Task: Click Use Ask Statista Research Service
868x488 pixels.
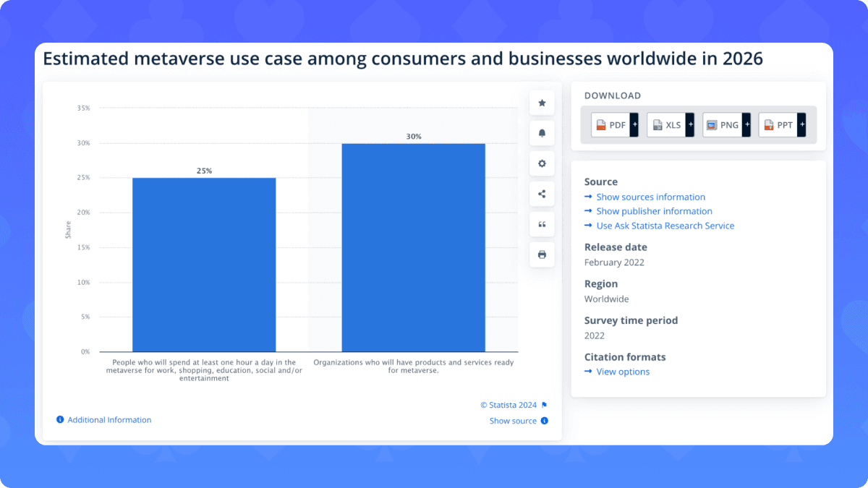Action: click(665, 226)
